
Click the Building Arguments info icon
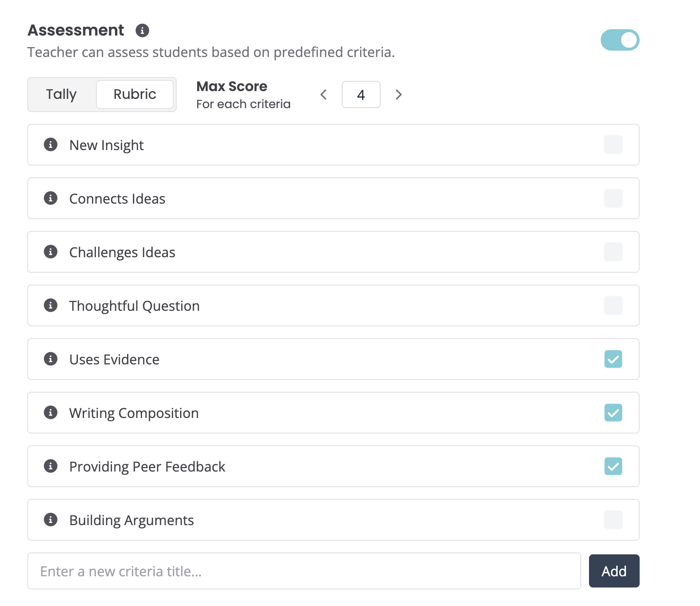point(51,520)
